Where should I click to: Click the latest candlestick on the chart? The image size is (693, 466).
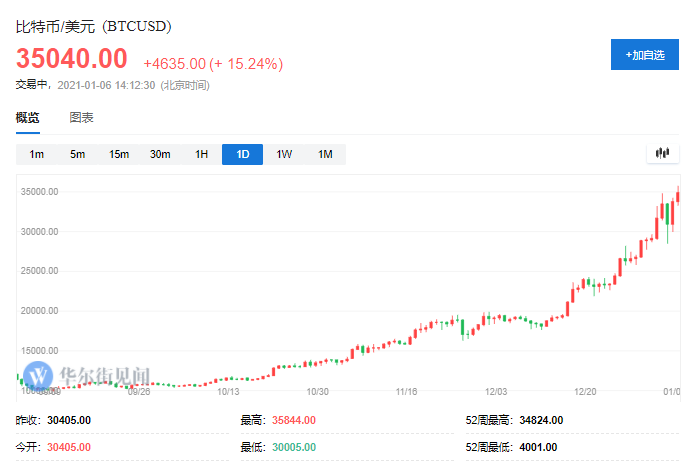678,196
